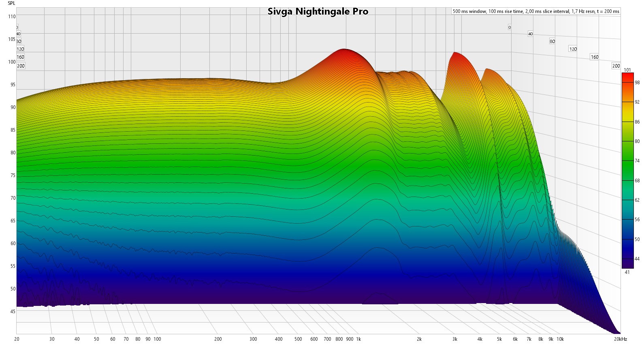Click the 62 value on the color legend
The width and height of the screenshot is (644, 344).
pyautogui.click(x=637, y=200)
